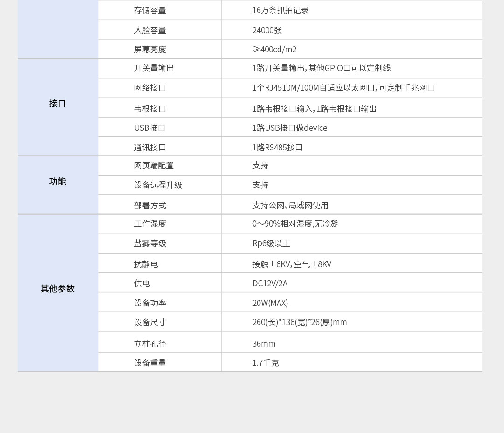Click the 24000张 face capacity value
The width and height of the screenshot is (504, 433).
(x=267, y=30)
